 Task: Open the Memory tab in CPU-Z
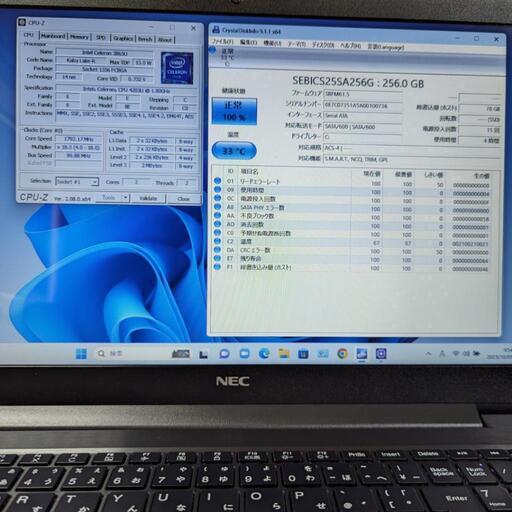pos(79,37)
